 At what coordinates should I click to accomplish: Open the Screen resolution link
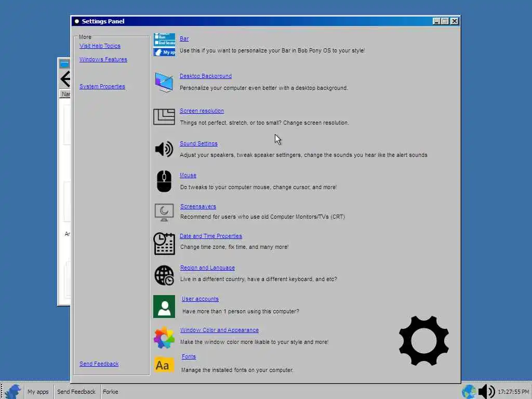(202, 111)
